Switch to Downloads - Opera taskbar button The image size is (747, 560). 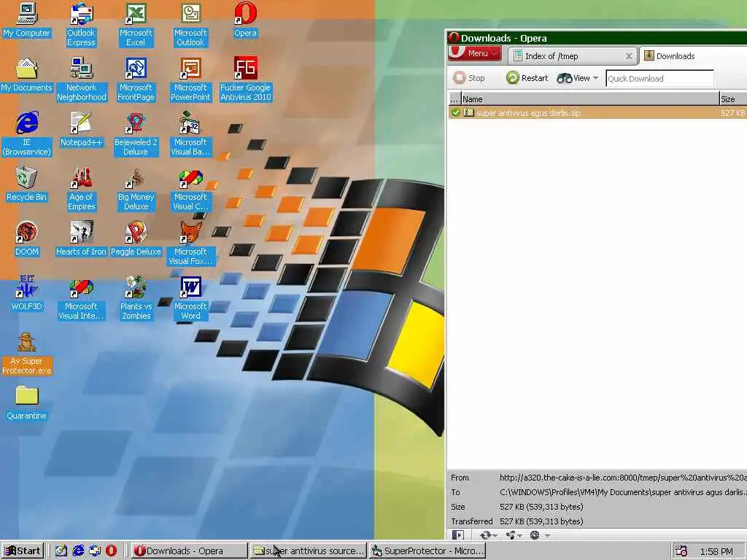click(x=189, y=551)
